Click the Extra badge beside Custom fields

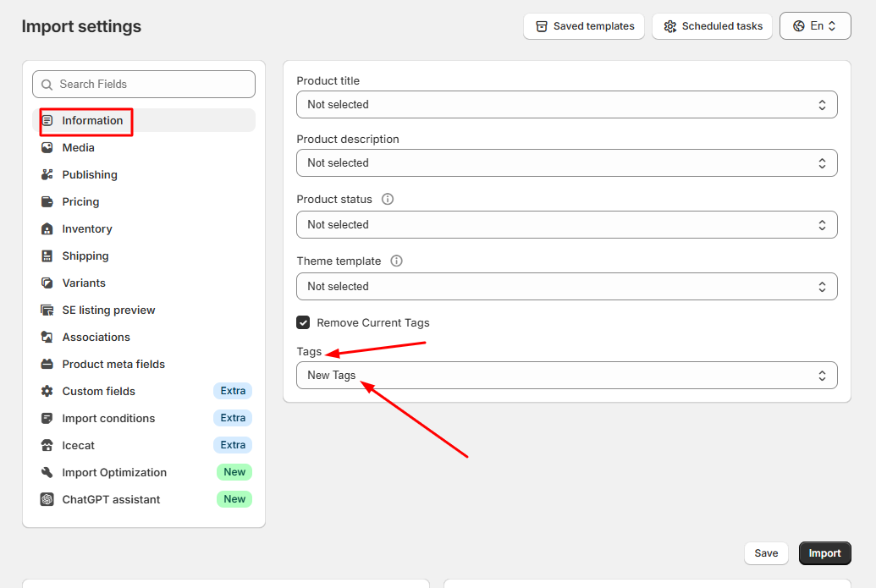pyautogui.click(x=233, y=391)
